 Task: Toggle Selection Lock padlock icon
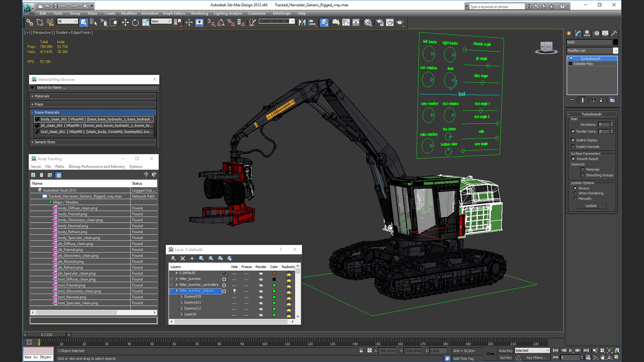361,351
